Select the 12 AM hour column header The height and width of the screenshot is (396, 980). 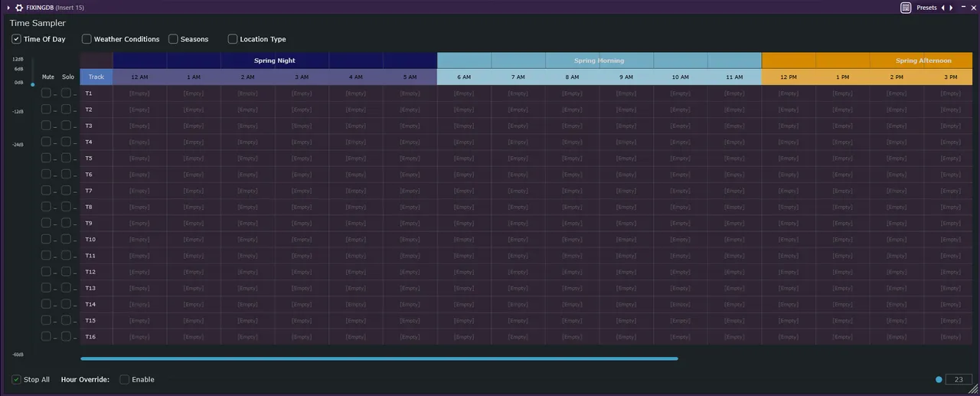pos(139,77)
